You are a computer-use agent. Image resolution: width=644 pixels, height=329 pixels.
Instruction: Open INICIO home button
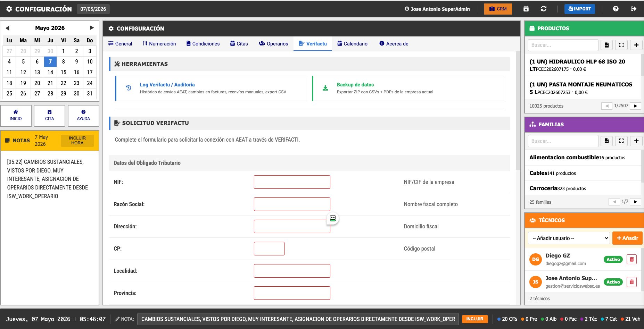16,116
